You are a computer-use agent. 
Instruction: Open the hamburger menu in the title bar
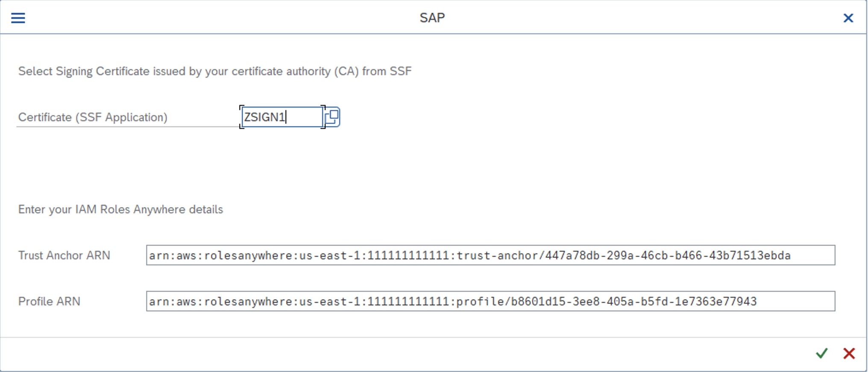tap(18, 18)
